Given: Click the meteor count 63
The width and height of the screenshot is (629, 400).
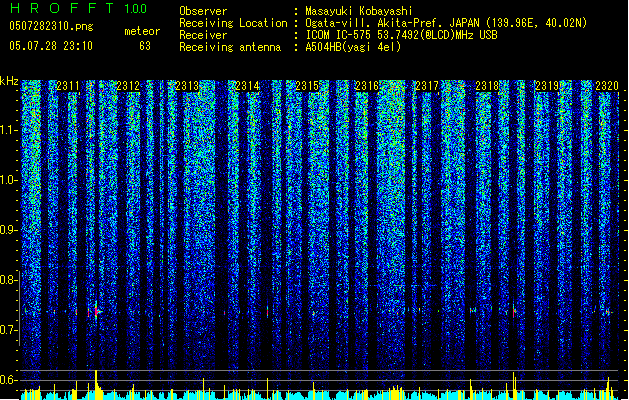Looking at the screenshot, I should tap(145, 46).
